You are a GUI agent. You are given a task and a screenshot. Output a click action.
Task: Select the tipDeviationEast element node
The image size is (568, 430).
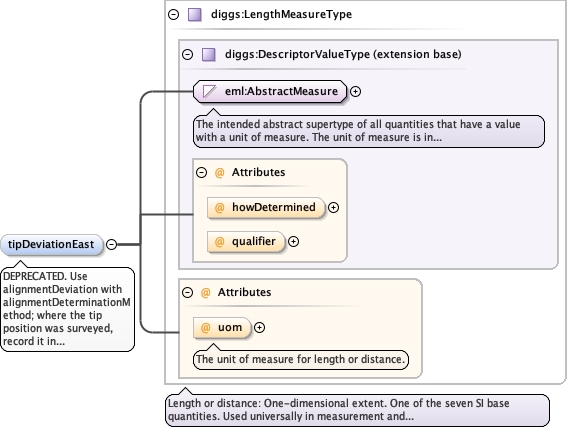pos(51,245)
